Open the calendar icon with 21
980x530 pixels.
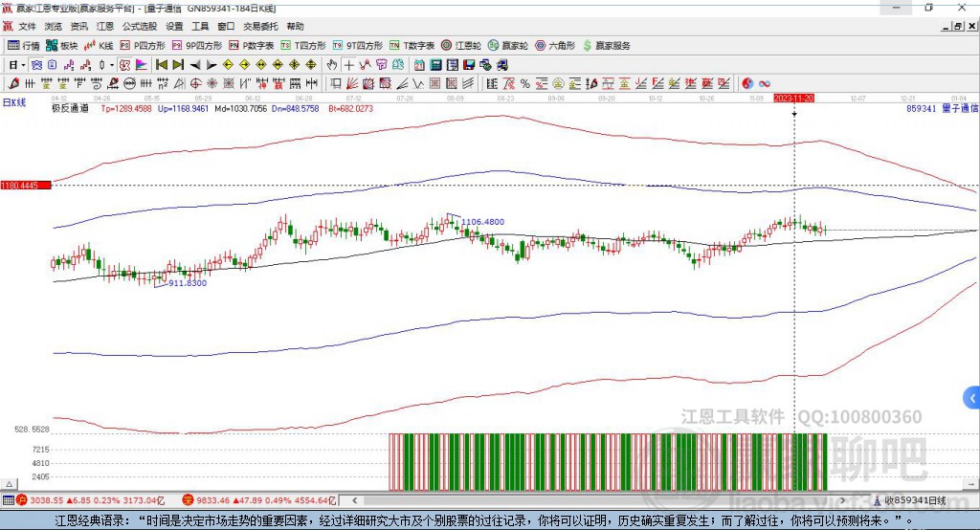(419, 65)
